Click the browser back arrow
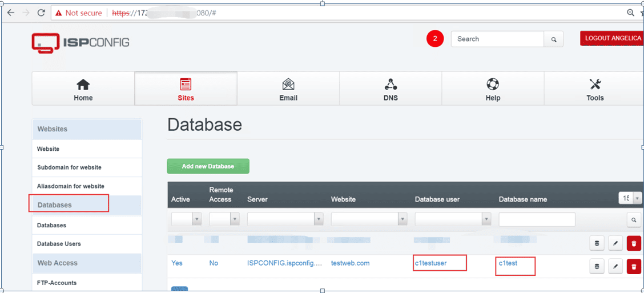The image size is (644, 293). (x=11, y=13)
